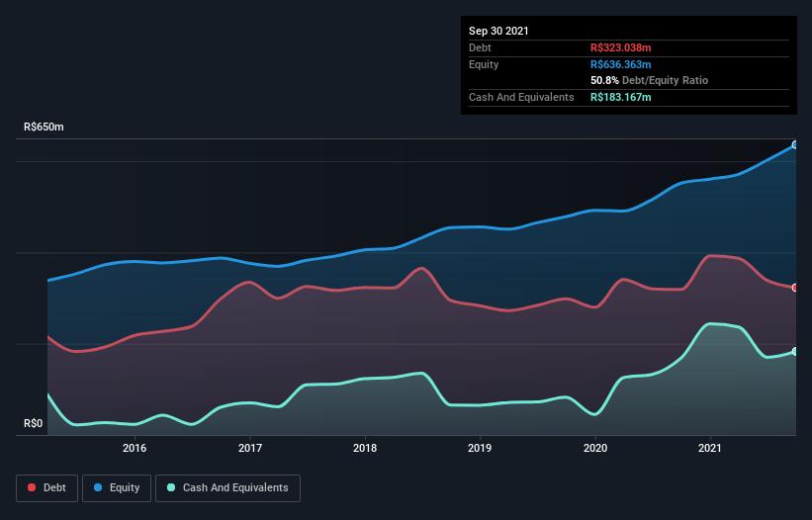
Task: Click the red Debt legend dot
Action: click(32, 488)
